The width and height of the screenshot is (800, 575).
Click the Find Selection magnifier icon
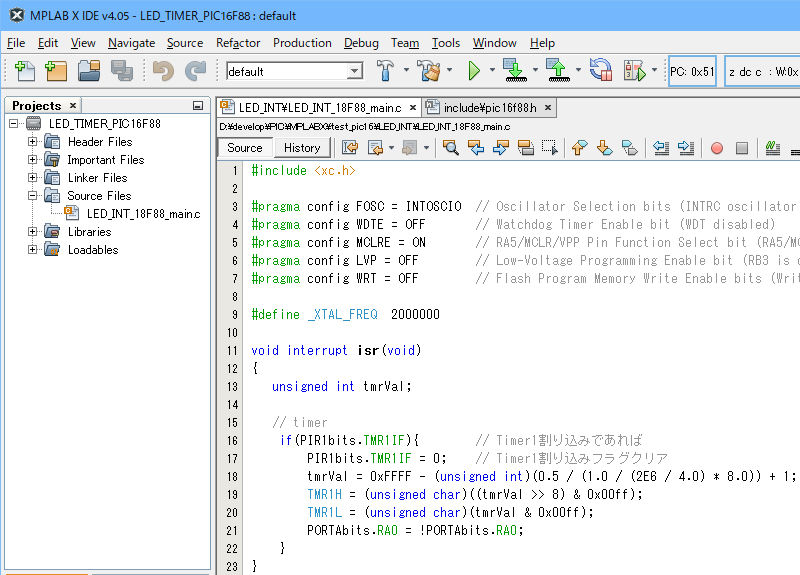point(451,148)
